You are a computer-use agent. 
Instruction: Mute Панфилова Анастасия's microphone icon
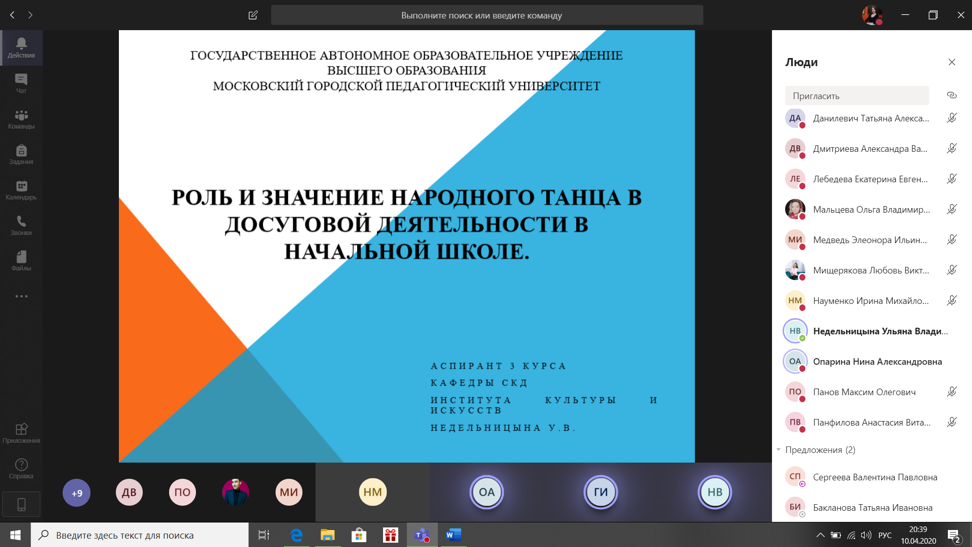click(x=952, y=422)
